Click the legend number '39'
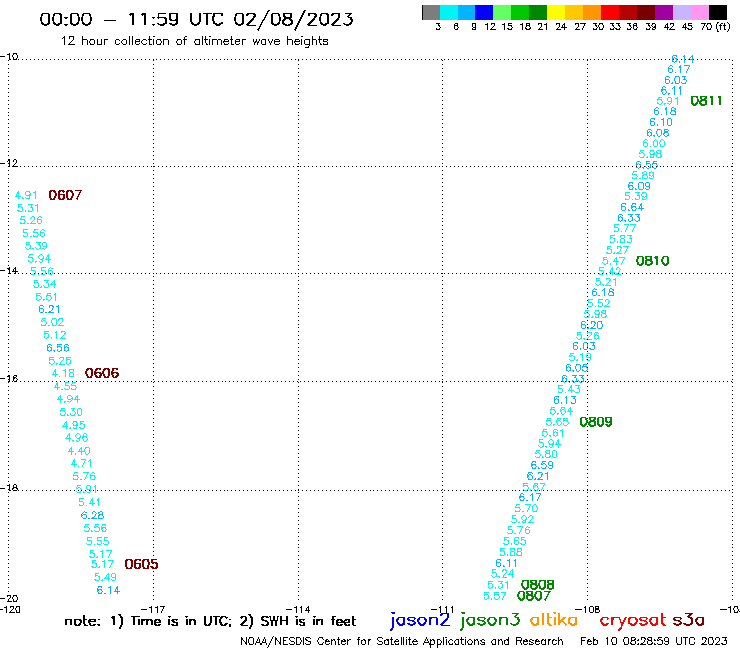The height and width of the screenshot is (650, 740). (x=651, y=26)
